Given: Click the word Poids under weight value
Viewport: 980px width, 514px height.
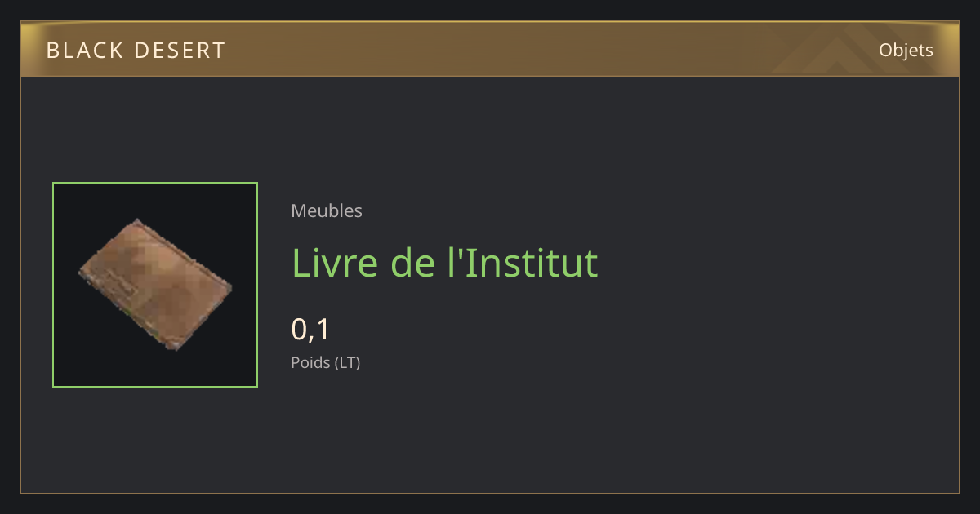Looking at the screenshot, I should 310,363.
